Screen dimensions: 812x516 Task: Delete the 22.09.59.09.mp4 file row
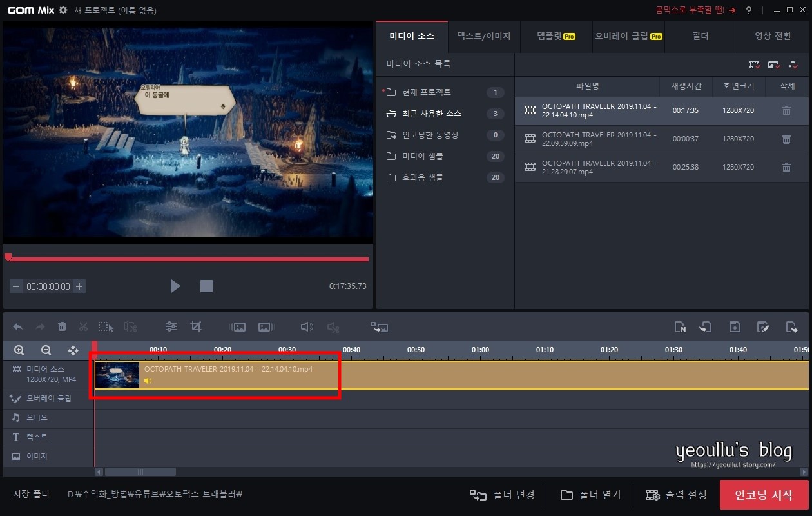(786, 139)
